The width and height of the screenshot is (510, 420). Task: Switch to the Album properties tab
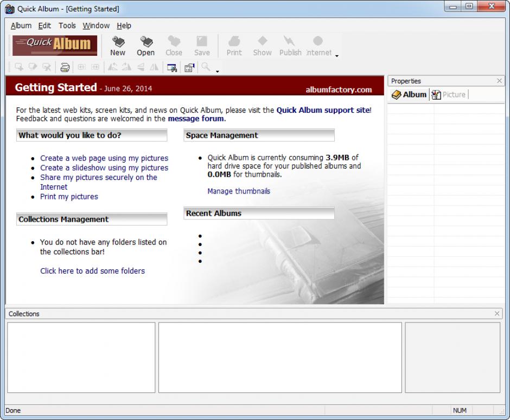point(409,94)
